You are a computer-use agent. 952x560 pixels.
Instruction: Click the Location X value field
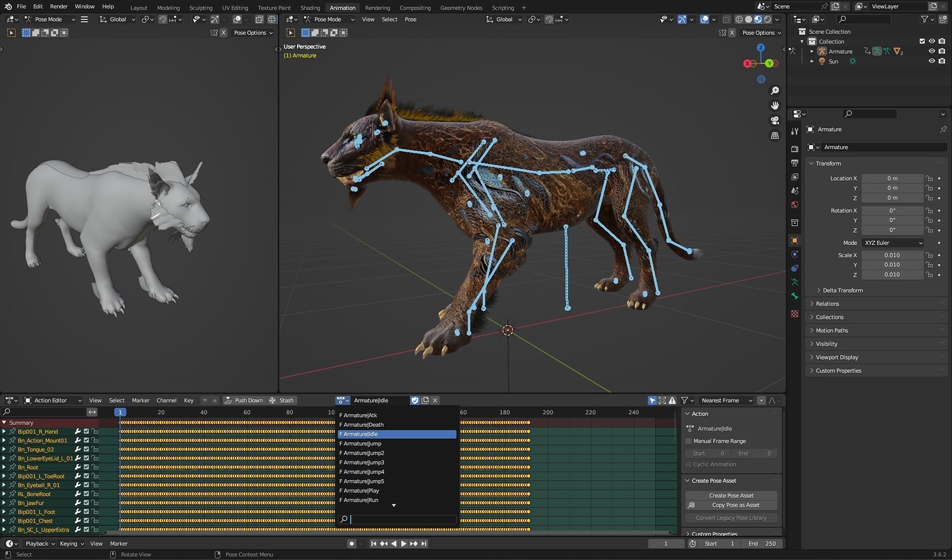(892, 179)
